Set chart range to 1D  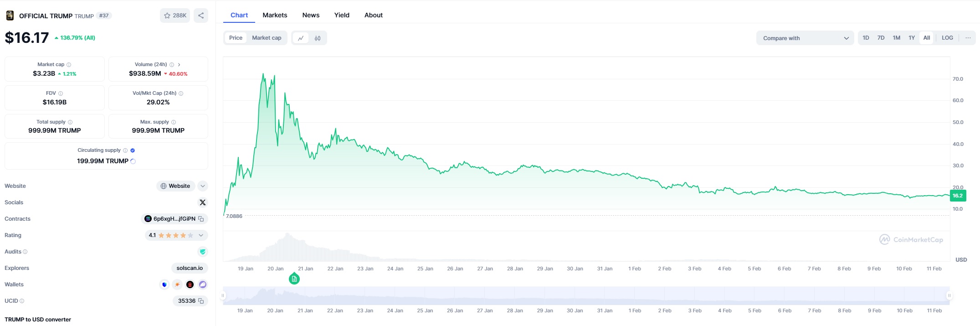point(866,38)
